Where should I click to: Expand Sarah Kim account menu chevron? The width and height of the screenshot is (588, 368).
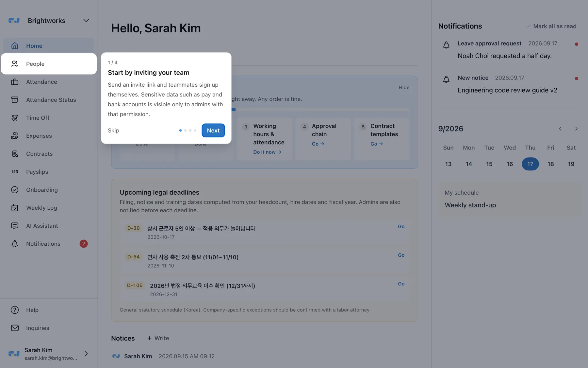point(86,354)
